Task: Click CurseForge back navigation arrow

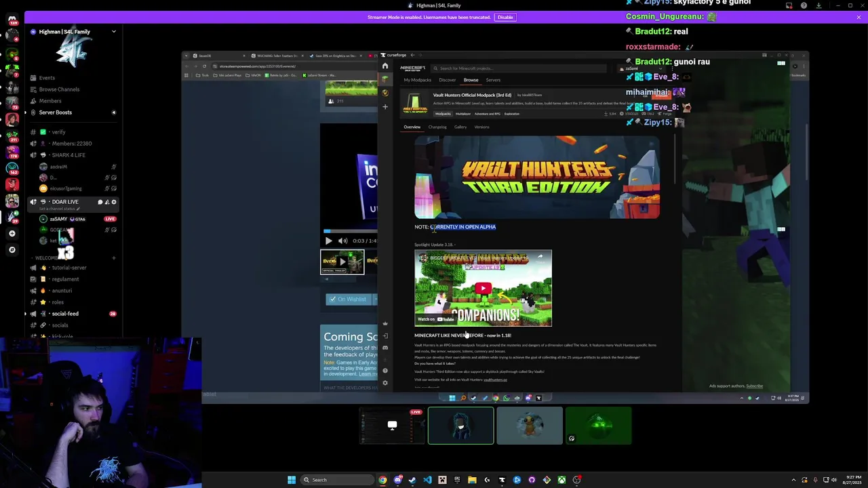Action: (412, 55)
